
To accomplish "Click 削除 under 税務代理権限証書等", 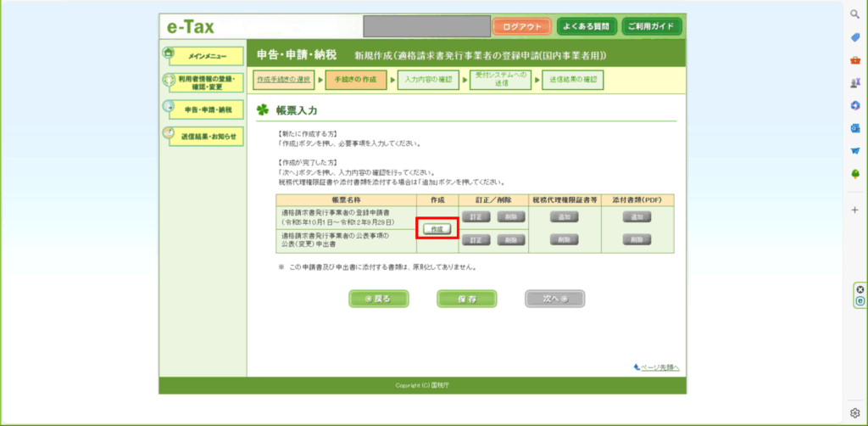I will tap(564, 240).
